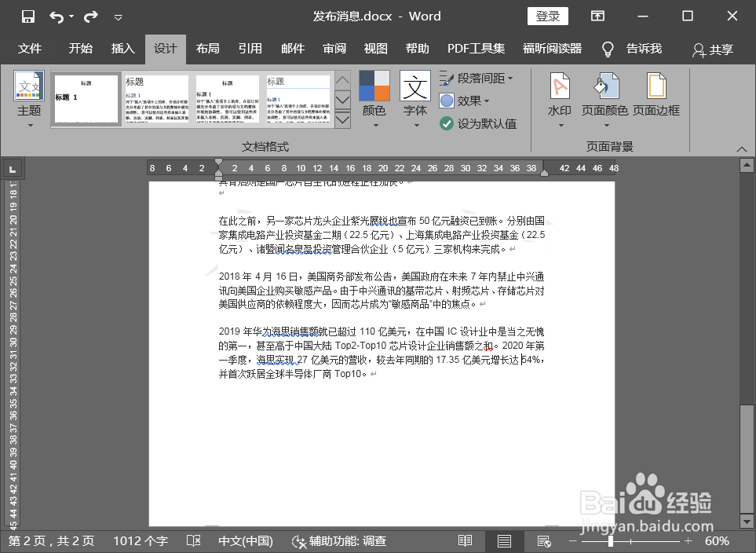This screenshot has height=553, width=756.
Task: Redo the last action
Action: [90, 17]
